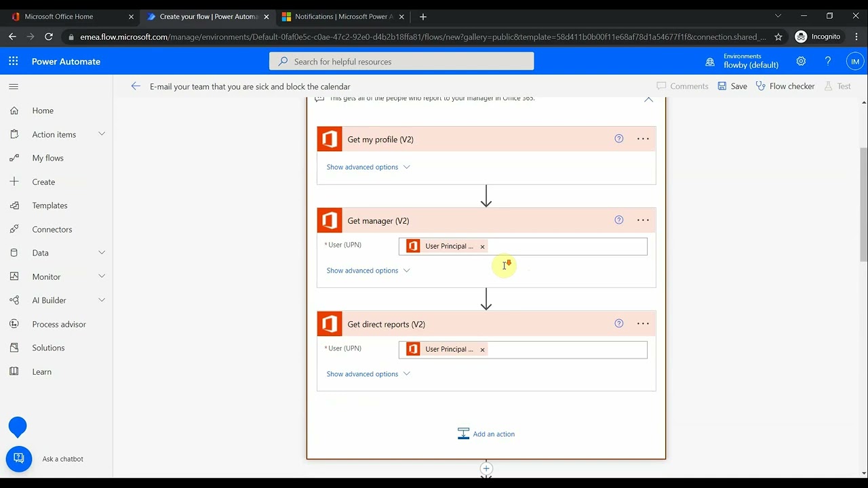Go back in browser history
The height and width of the screenshot is (488, 868).
[x=12, y=37]
